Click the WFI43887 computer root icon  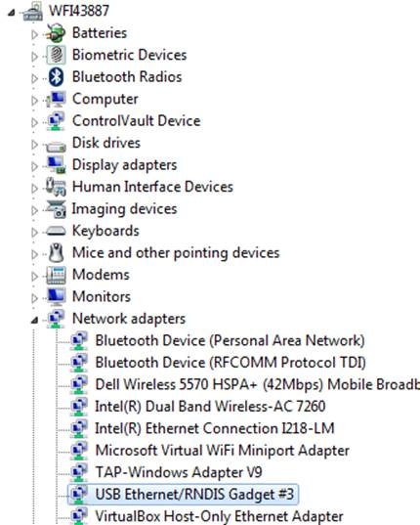click(33, 11)
